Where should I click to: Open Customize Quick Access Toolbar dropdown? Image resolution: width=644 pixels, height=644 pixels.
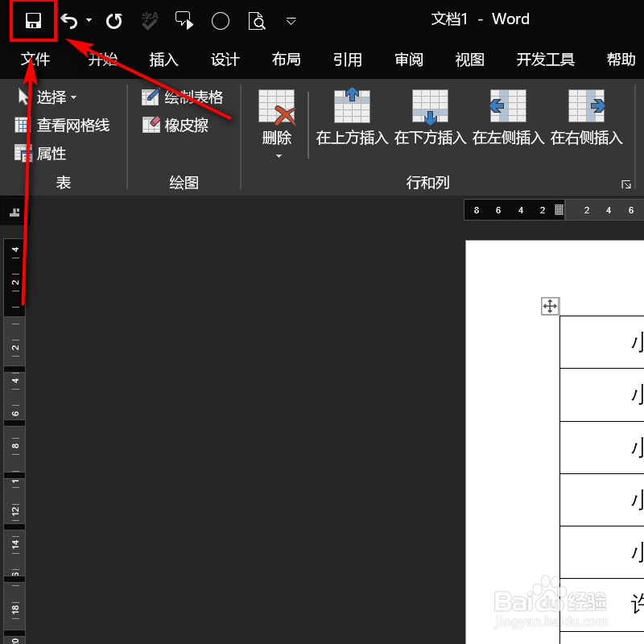pos(291,21)
